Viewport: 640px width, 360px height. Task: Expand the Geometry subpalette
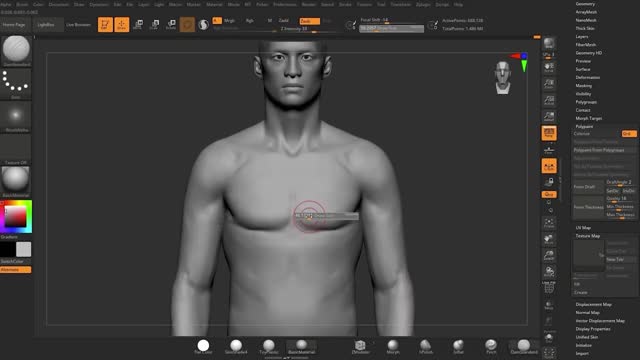pyautogui.click(x=585, y=4)
